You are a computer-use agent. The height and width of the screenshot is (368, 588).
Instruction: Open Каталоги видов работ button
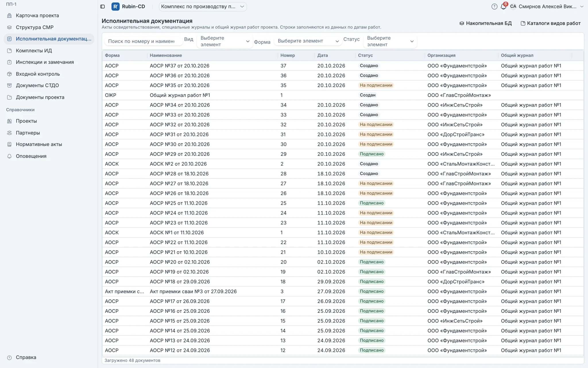click(x=551, y=23)
